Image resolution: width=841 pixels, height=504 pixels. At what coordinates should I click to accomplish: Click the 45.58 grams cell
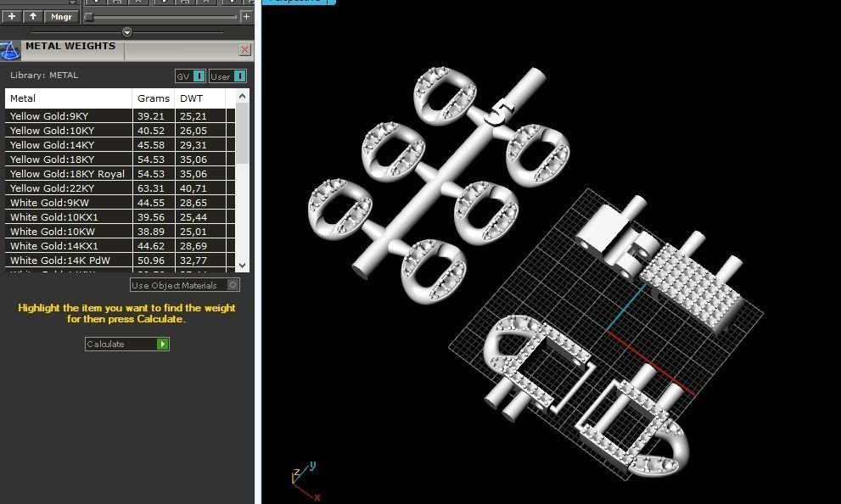[154, 145]
